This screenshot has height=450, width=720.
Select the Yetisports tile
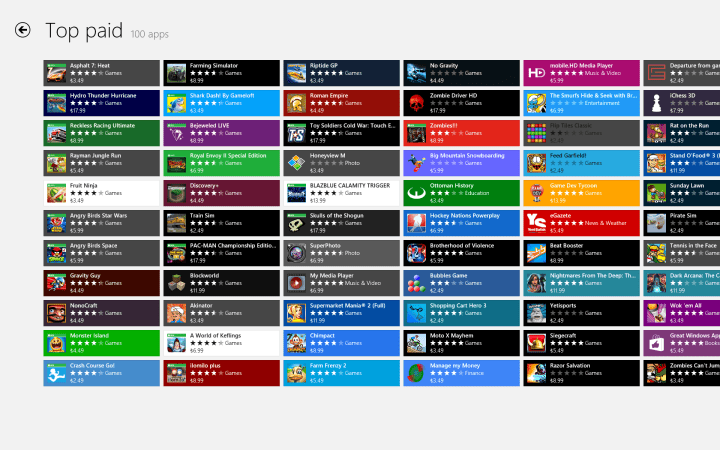(581, 313)
